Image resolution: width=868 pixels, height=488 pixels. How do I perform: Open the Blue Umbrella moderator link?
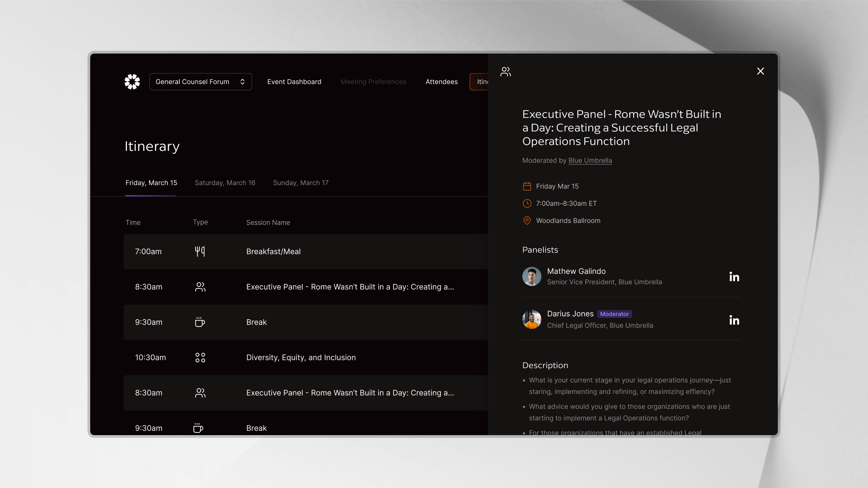(x=590, y=160)
